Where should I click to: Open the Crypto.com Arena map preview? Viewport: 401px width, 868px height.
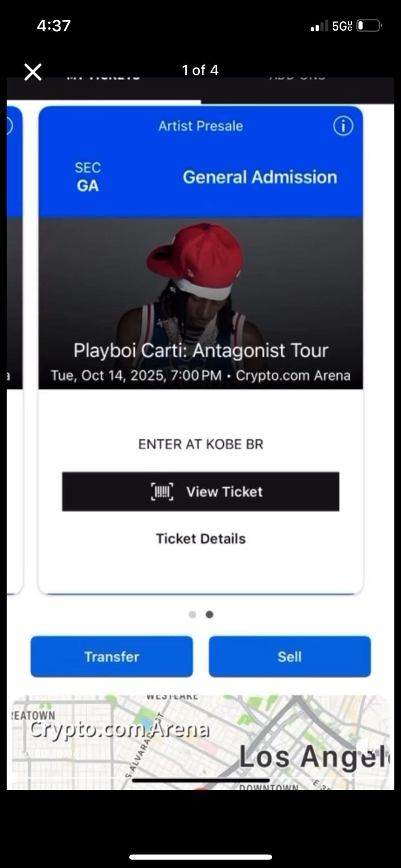tap(200, 743)
